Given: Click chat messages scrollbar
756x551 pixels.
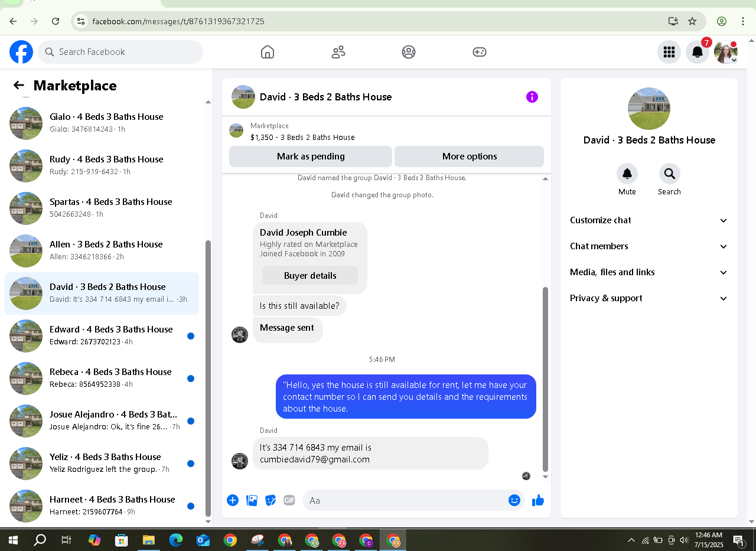Looking at the screenshot, I should pyautogui.click(x=545, y=378).
